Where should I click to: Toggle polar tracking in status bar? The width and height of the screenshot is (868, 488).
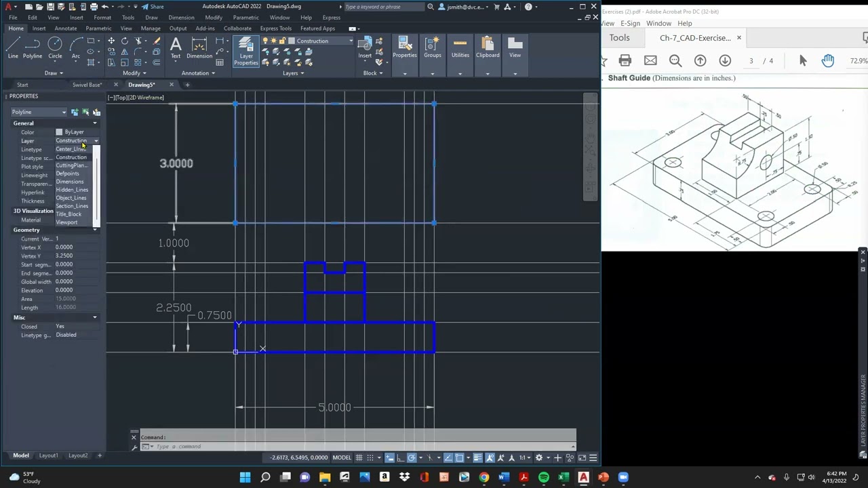tap(411, 457)
